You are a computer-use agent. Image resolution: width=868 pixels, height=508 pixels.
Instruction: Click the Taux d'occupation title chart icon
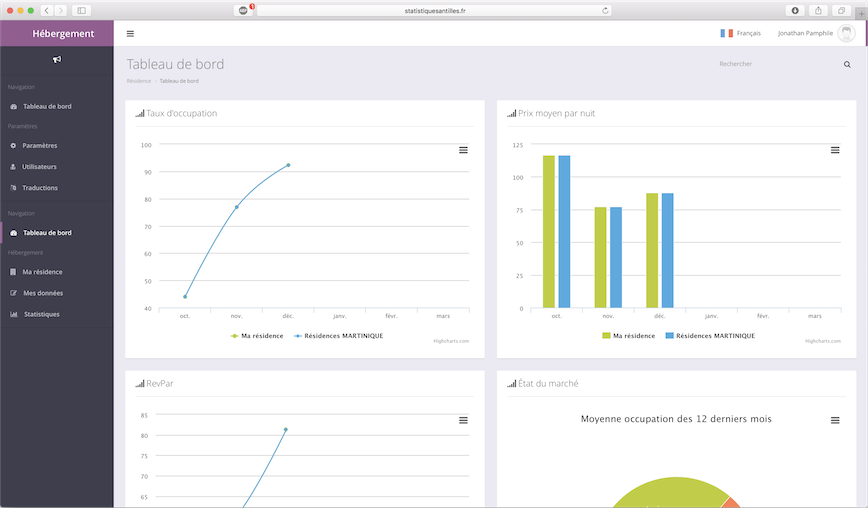[140, 113]
